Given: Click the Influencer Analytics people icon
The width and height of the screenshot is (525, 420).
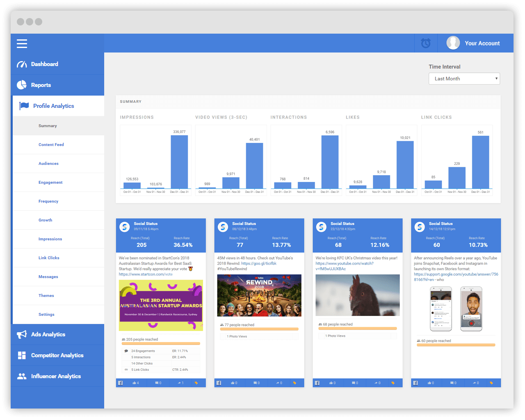Looking at the screenshot, I should pos(22,376).
